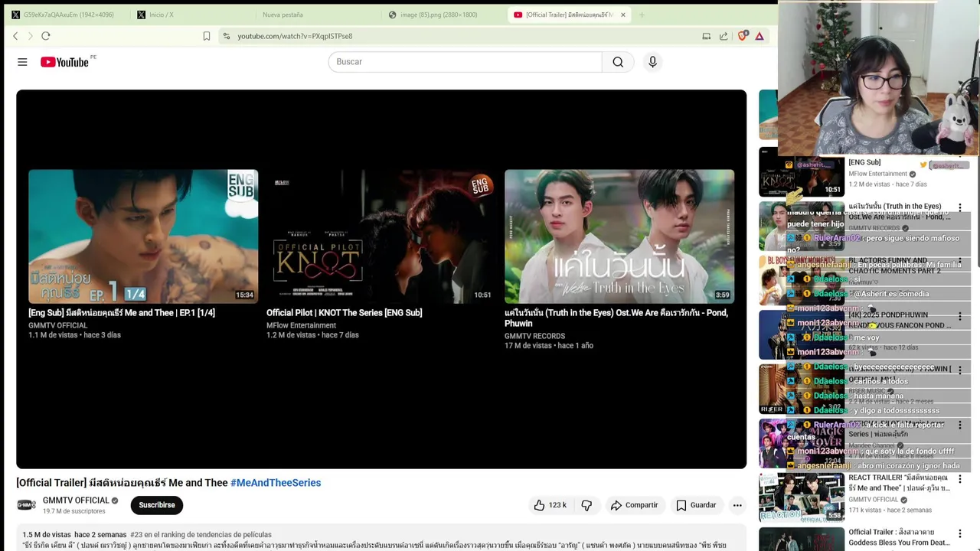Open options for Goddess Bless You sidebar video

[960, 533]
